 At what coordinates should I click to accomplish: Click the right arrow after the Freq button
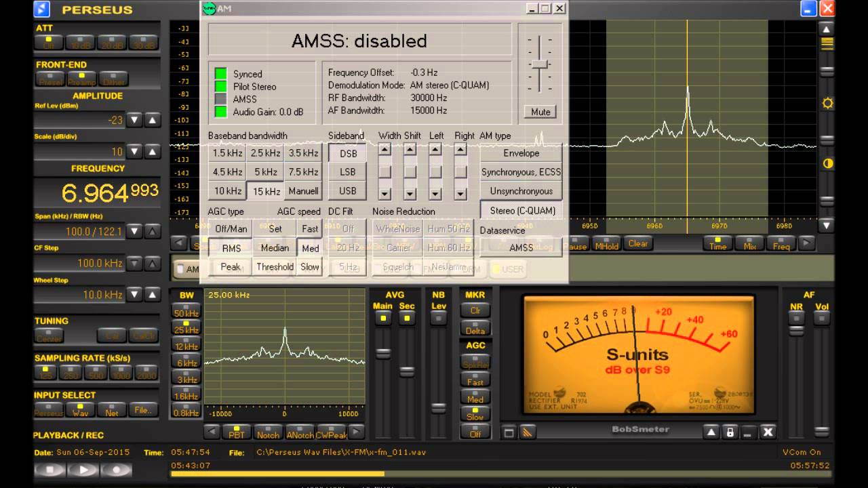coord(806,243)
